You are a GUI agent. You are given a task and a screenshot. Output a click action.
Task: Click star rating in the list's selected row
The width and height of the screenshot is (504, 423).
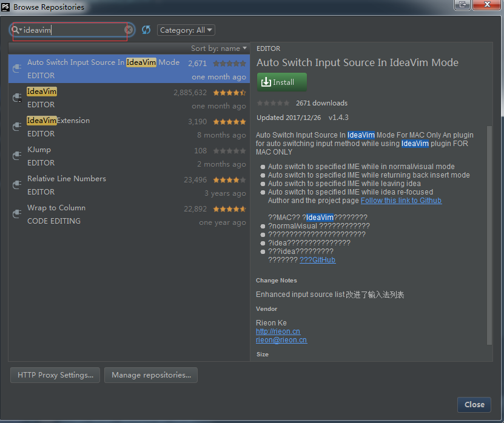coord(229,64)
